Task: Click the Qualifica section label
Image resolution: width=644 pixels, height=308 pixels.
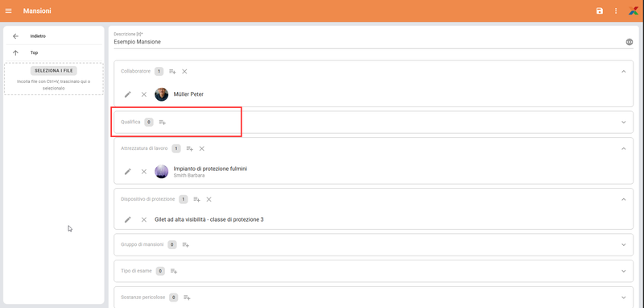Action: point(130,122)
